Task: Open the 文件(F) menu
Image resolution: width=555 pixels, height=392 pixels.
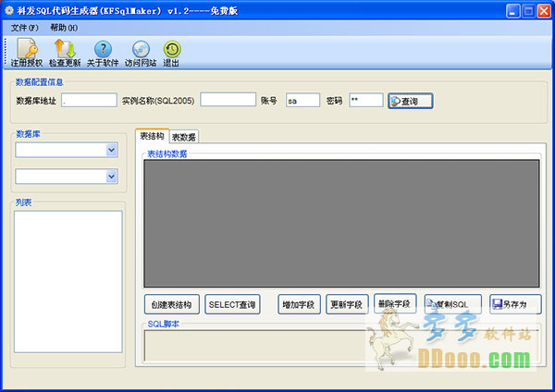Action: click(x=24, y=28)
